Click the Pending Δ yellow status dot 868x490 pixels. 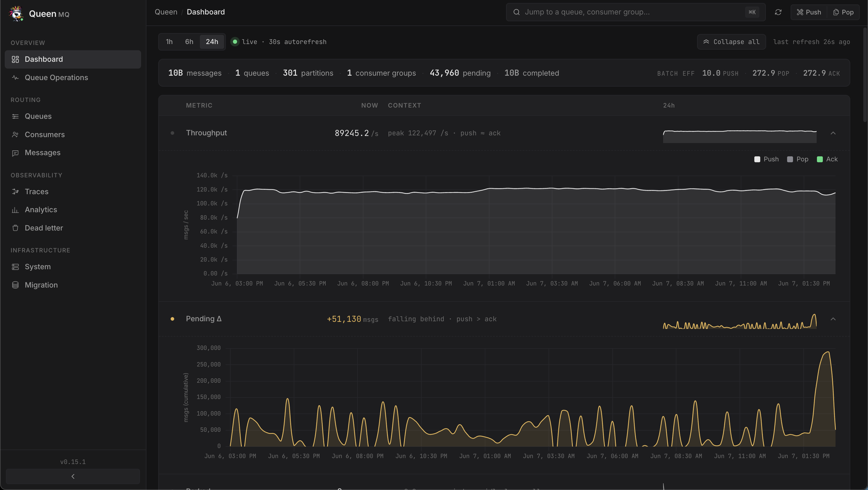(x=172, y=319)
